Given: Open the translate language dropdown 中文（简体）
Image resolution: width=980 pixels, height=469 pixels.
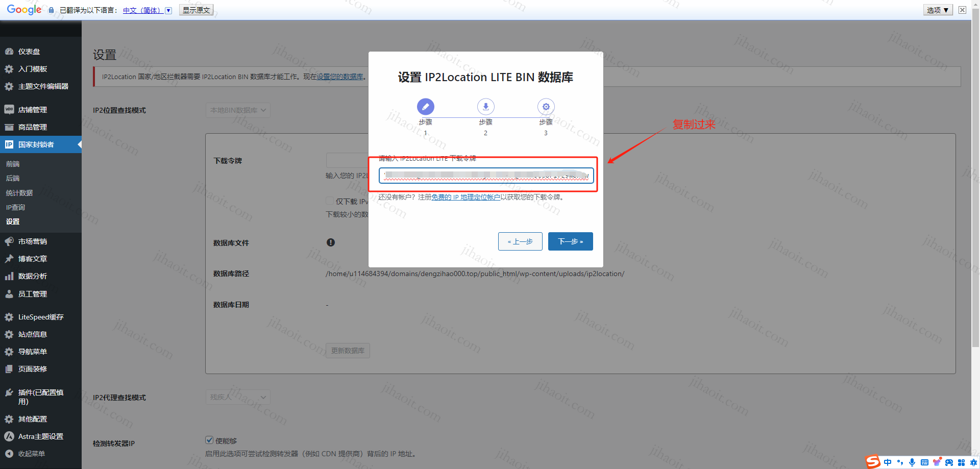Looking at the screenshot, I should tap(147, 10).
